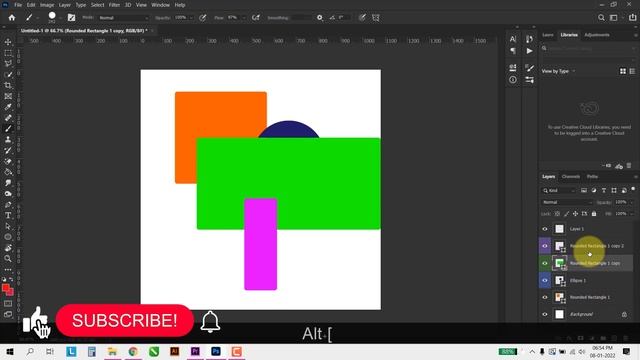This screenshot has width=640, height=360.
Task: Click the red SUBSCRIBE button
Action: click(124, 320)
